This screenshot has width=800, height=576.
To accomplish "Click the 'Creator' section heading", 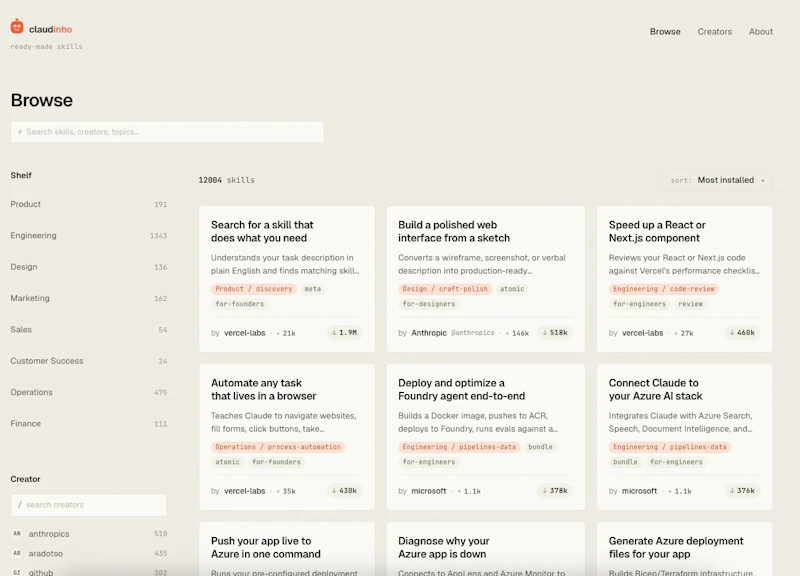I will pyautogui.click(x=26, y=479).
